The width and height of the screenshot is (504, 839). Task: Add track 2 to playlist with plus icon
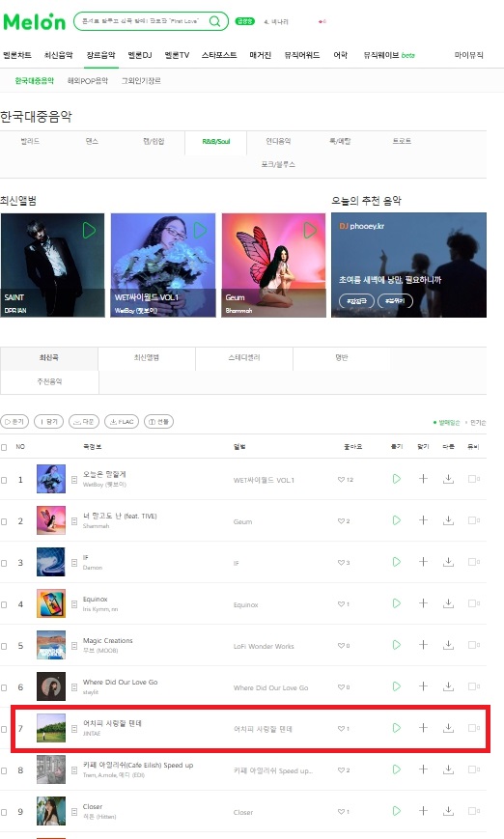coord(423,520)
